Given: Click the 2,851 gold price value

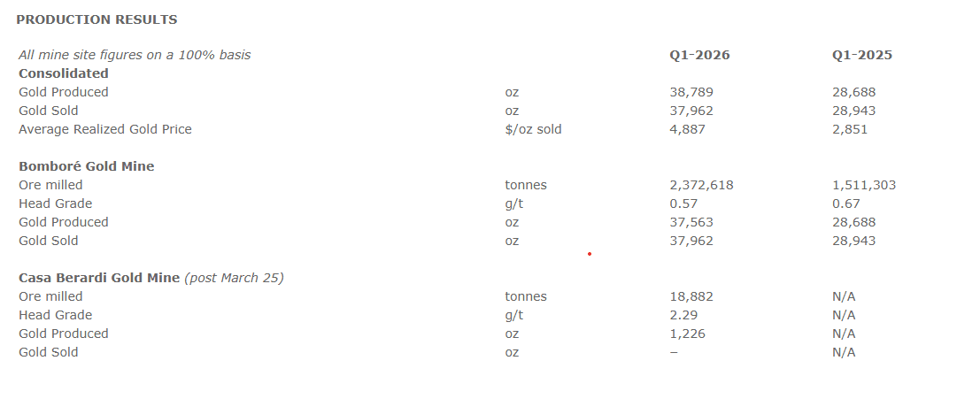Looking at the screenshot, I should pyautogui.click(x=850, y=129).
